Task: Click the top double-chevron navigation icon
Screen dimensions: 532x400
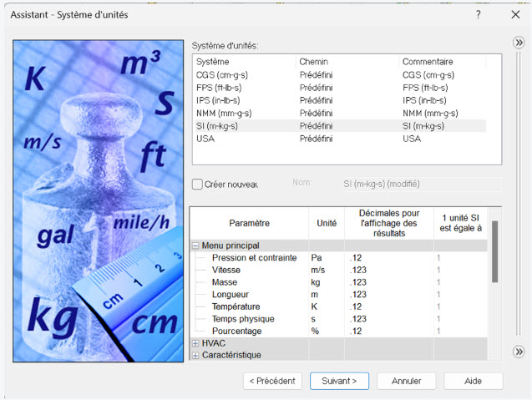Action: pyautogui.click(x=518, y=43)
